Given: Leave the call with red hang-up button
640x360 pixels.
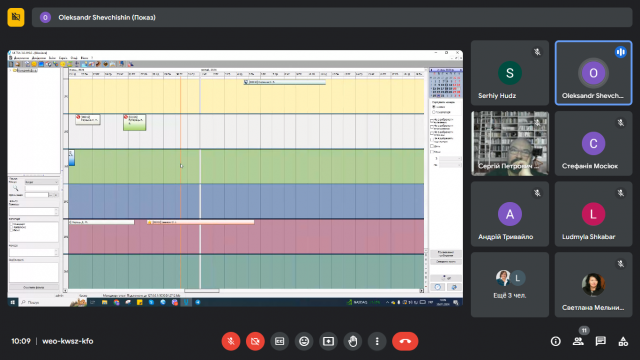Looking at the screenshot, I should click(405, 341).
